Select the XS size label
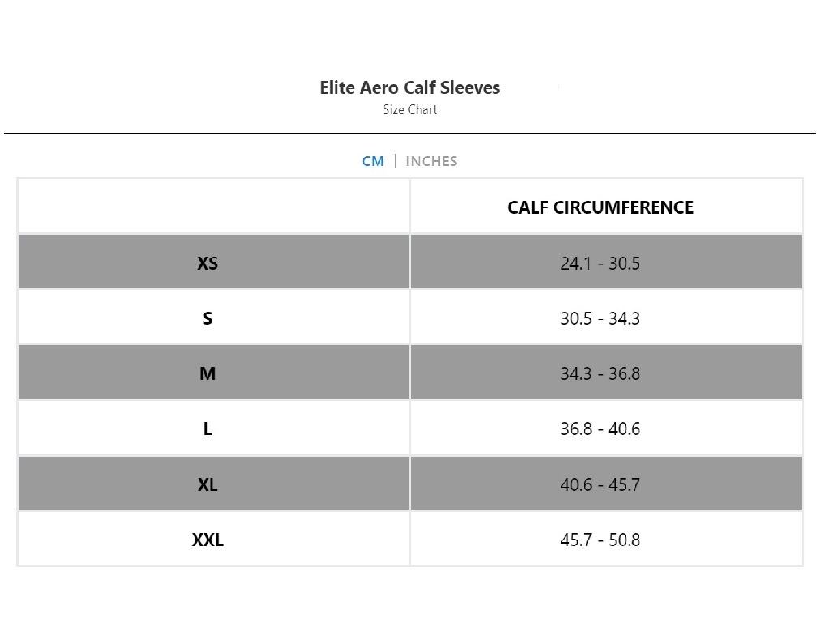This screenshot has width=821, height=644. (x=207, y=263)
